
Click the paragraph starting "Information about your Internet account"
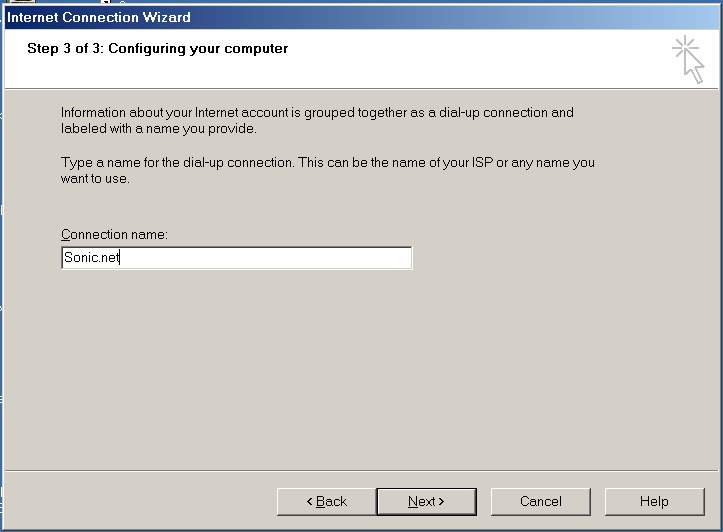tap(317, 113)
